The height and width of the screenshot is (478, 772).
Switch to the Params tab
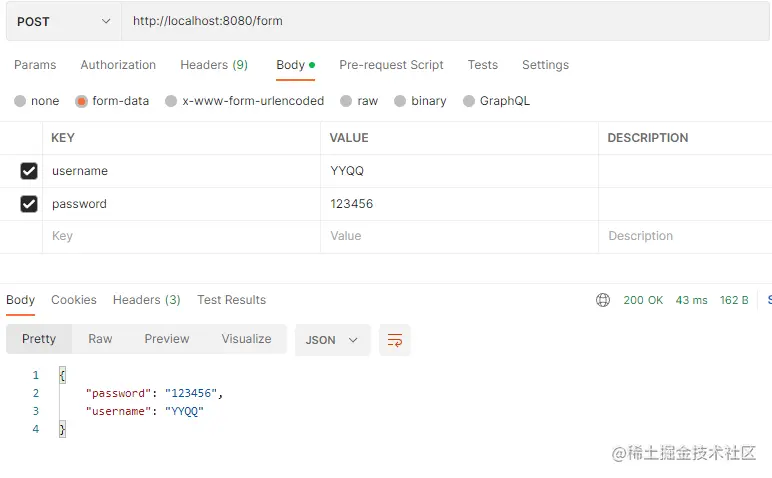pos(35,65)
